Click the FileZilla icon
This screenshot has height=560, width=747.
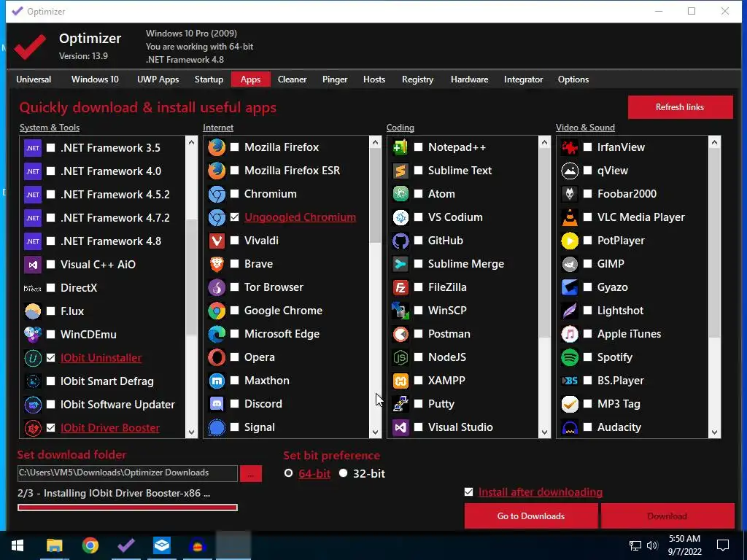coord(400,287)
